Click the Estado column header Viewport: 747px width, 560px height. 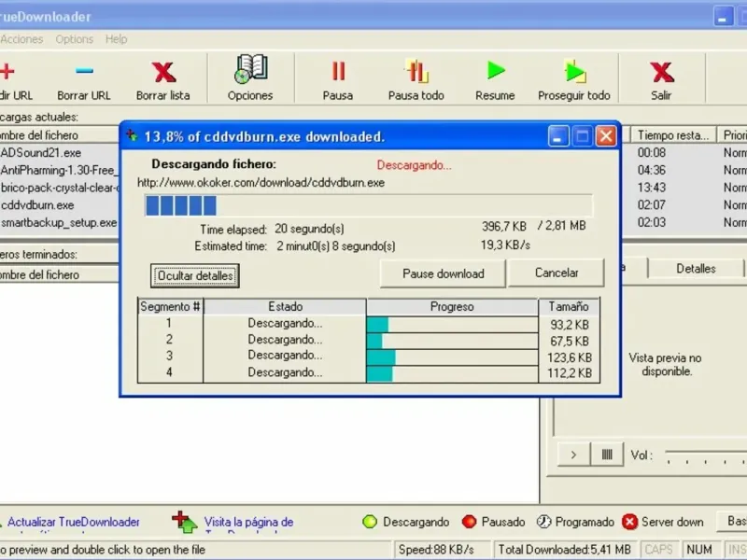pyautogui.click(x=285, y=307)
